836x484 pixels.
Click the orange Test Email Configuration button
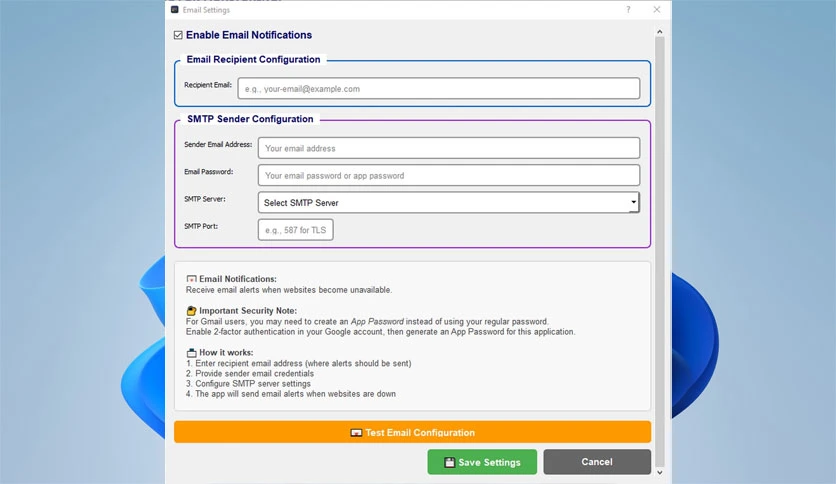[412, 432]
